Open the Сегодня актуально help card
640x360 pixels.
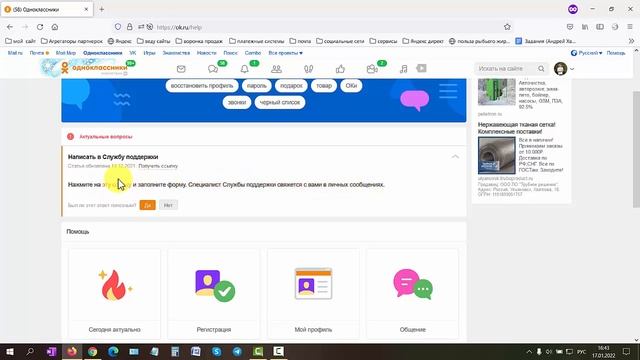(114, 294)
